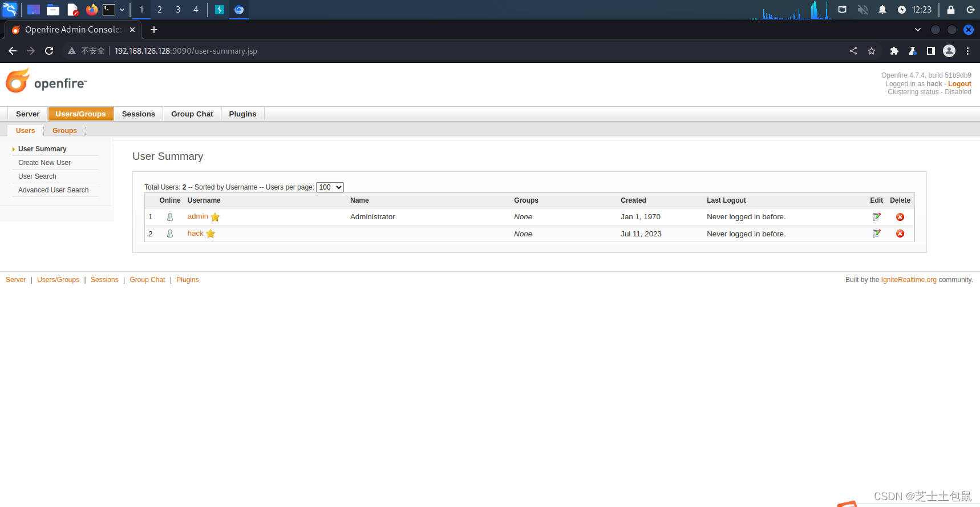Open the extensions puzzle icon
This screenshot has height=507, width=980.
tap(894, 51)
